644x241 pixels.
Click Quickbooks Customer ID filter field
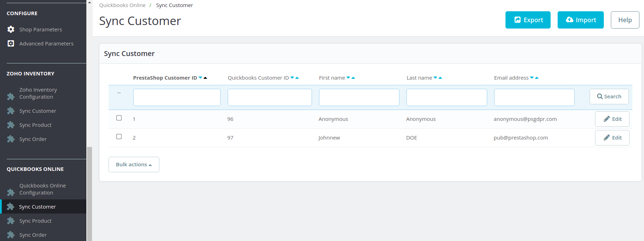[270, 97]
